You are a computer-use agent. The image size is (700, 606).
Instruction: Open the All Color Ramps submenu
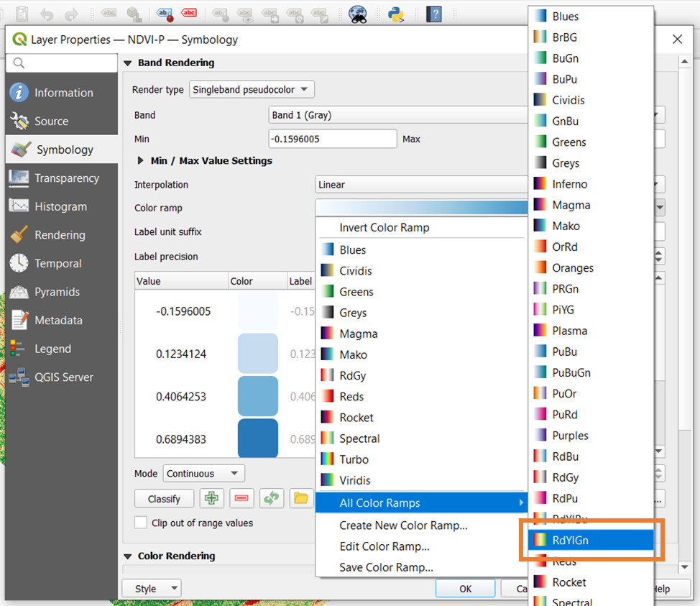point(421,502)
